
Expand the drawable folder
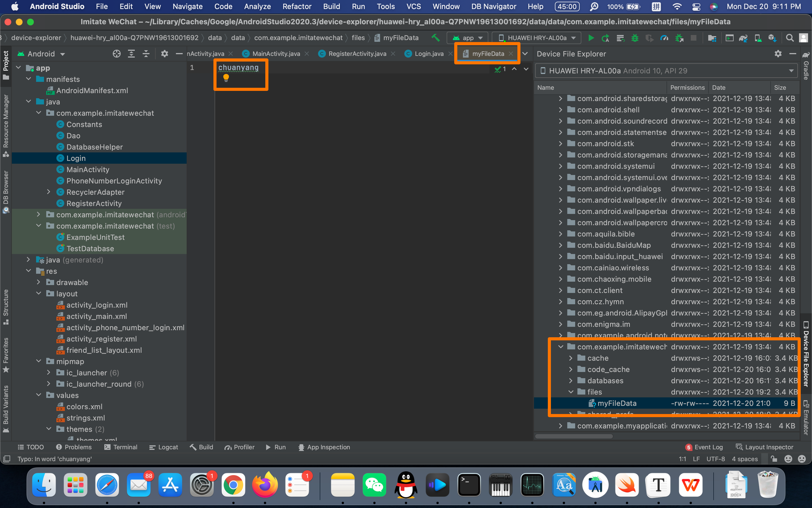pos(39,282)
